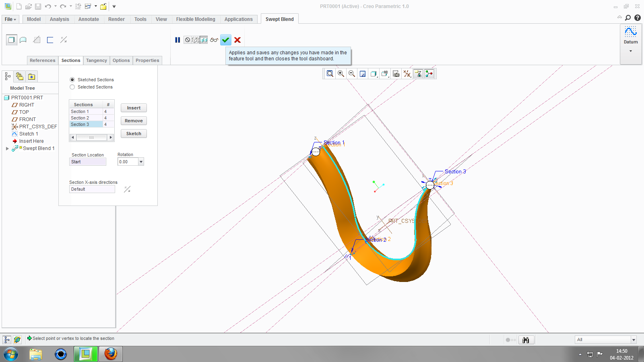The height and width of the screenshot is (362, 644).
Task: Open the Tangency dashboard tab
Action: [97, 60]
